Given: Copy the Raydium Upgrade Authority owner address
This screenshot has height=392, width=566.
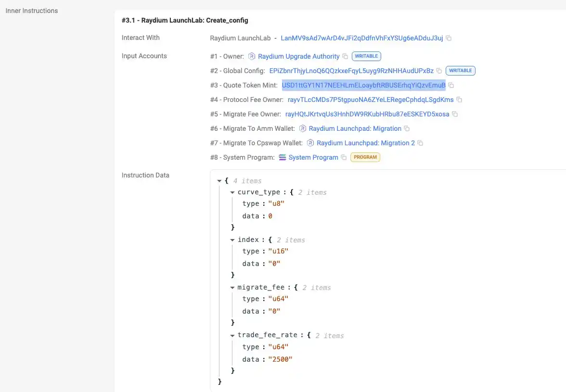Looking at the screenshot, I should 345,56.
